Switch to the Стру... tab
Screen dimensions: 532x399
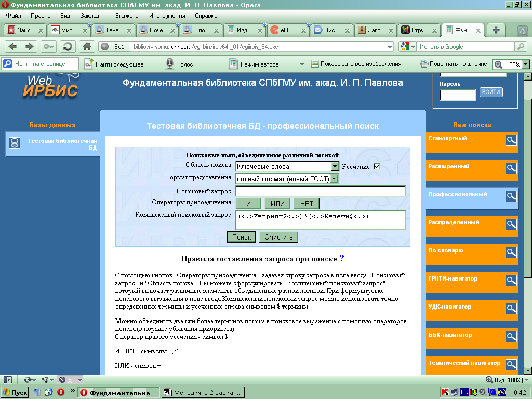pos(418,30)
